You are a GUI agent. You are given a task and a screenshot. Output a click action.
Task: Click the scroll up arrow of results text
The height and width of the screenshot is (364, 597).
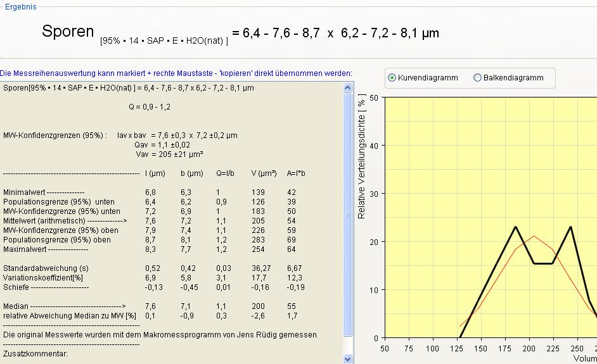[x=347, y=88]
